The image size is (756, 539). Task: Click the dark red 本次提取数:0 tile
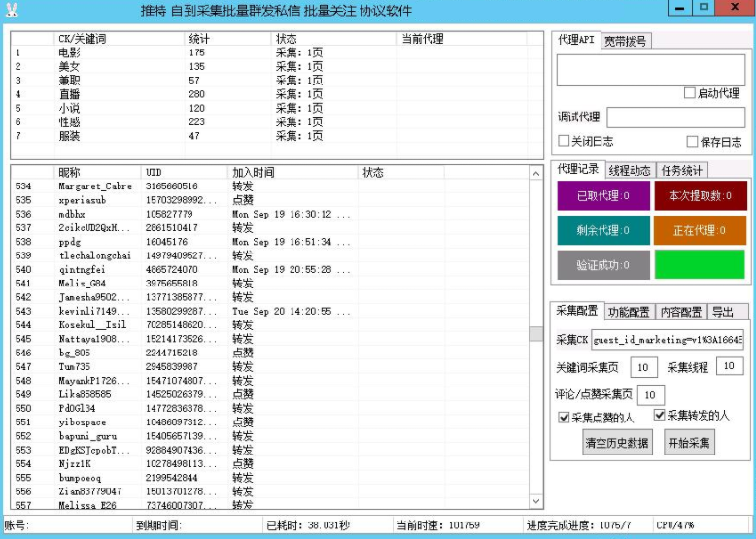[x=701, y=195]
